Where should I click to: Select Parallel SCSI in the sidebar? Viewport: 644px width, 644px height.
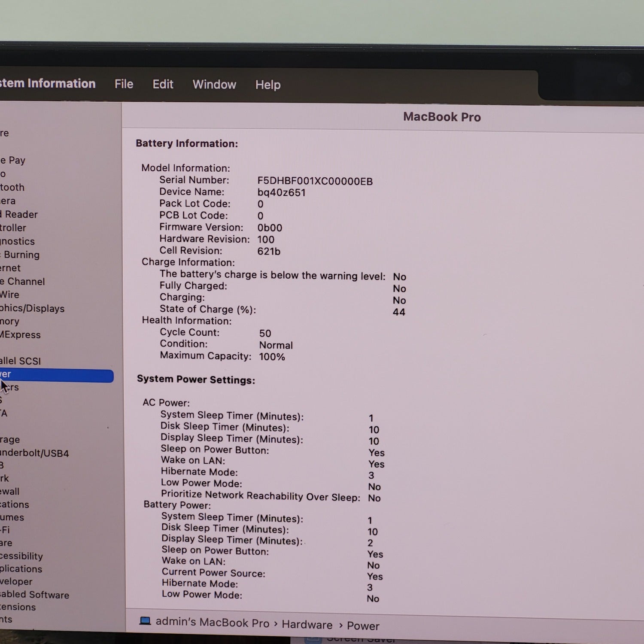pos(21,361)
